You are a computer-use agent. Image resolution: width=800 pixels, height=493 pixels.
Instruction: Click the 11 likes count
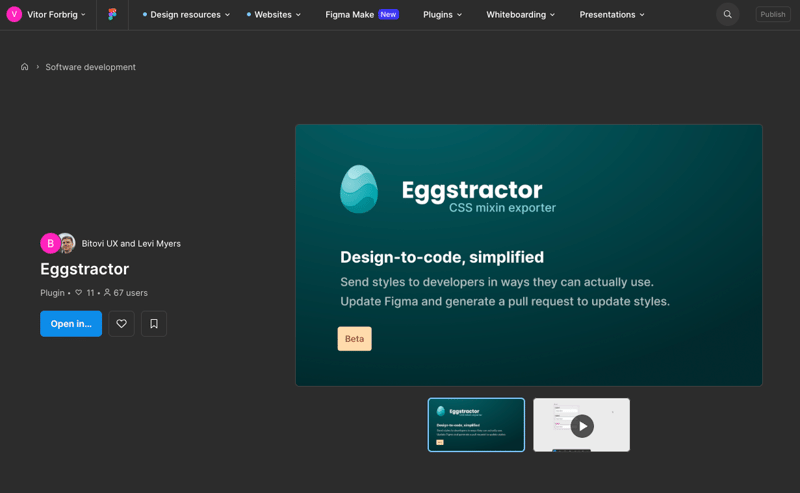pos(85,293)
